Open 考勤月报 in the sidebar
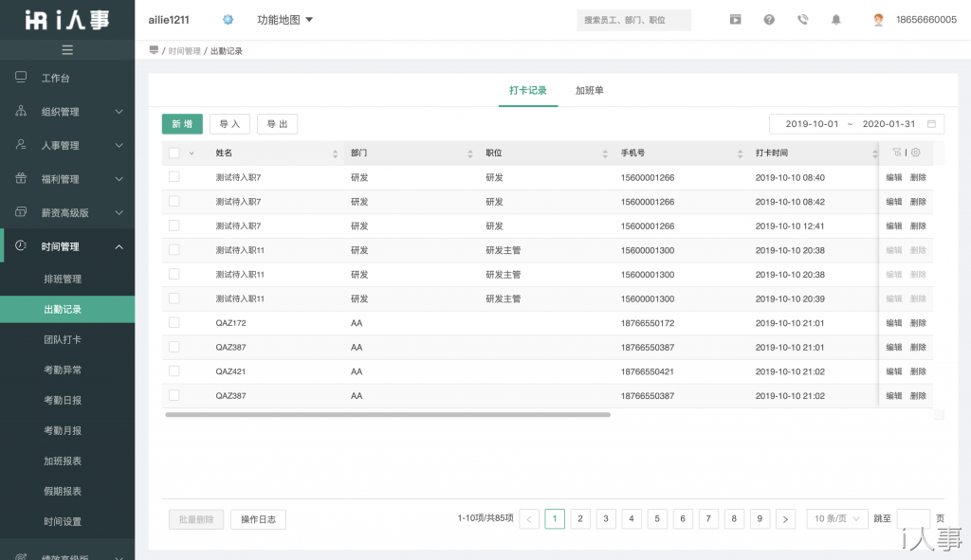Viewport: 971px width, 560px height. click(x=63, y=431)
